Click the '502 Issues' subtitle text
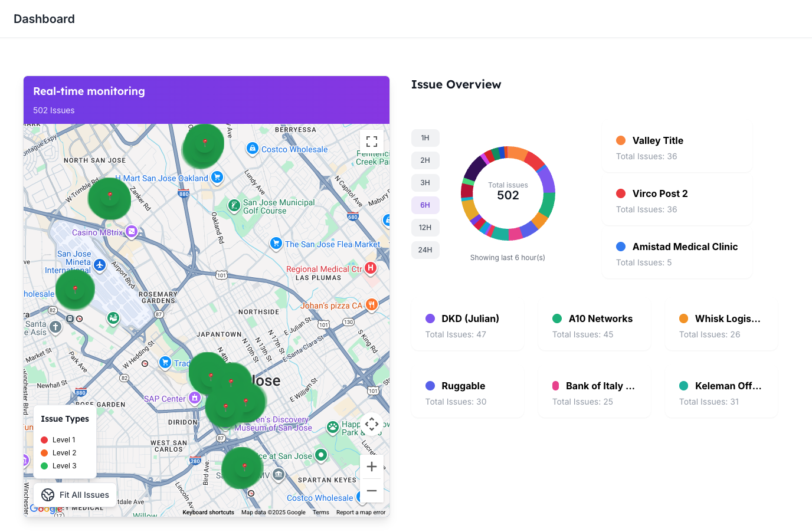Image resolution: width=812 pixels, height=532 pixels. (x=54, y=110)
